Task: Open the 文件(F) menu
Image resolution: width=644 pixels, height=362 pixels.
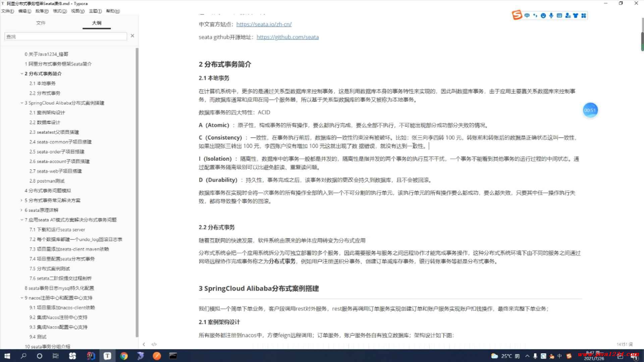Action: coord(8,11)
